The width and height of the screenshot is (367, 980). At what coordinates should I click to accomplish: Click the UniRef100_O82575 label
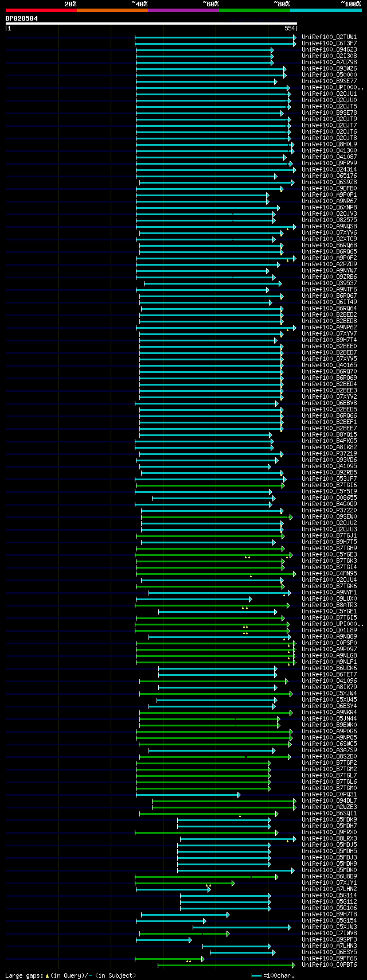coord(329,220)
